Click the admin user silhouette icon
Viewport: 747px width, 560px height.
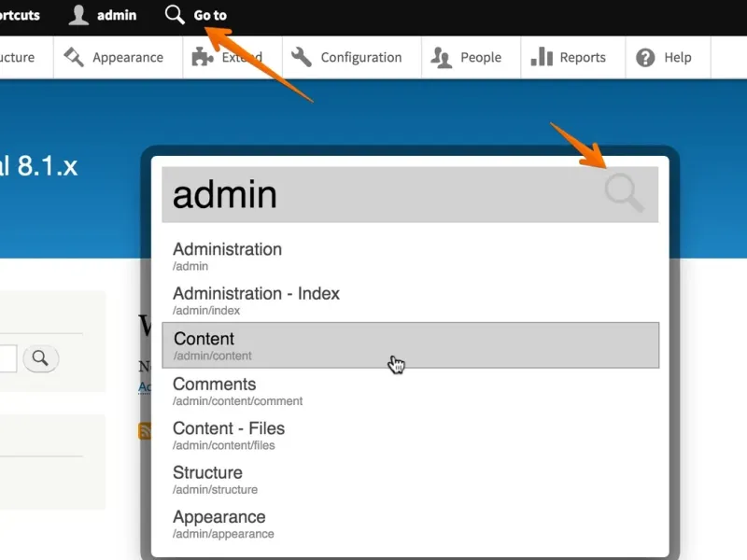pos(78,15)
